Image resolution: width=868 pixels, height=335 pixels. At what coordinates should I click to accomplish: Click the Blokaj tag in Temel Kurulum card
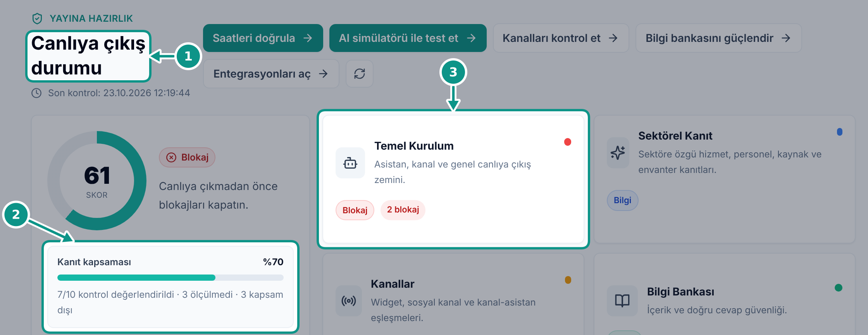point(355,210)
